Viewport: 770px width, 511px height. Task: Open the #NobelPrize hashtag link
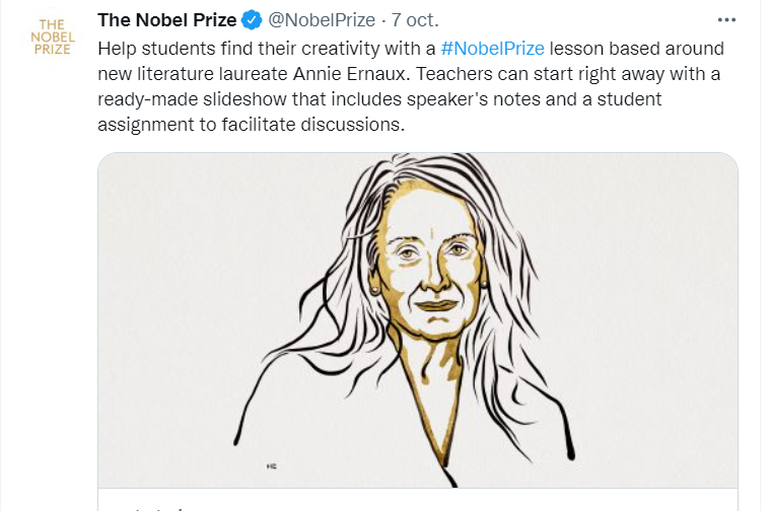pyautogui.click(x=492, y=49)
